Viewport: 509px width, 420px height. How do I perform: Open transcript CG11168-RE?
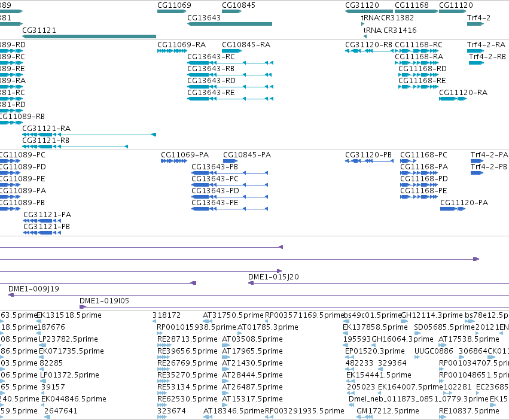pos(419,87)
